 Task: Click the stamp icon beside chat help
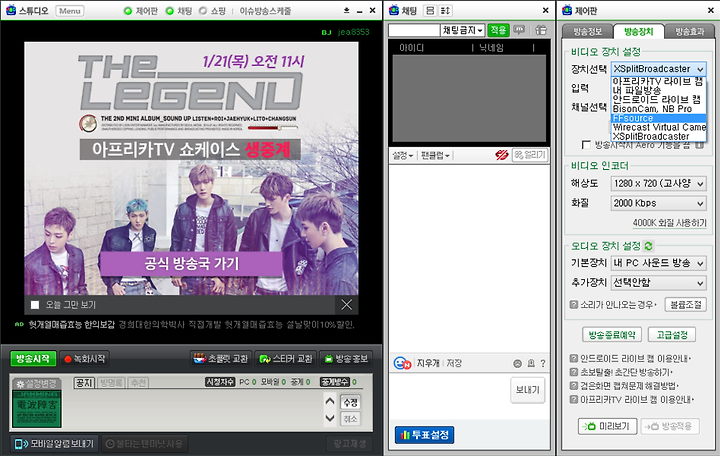point(531,363)
